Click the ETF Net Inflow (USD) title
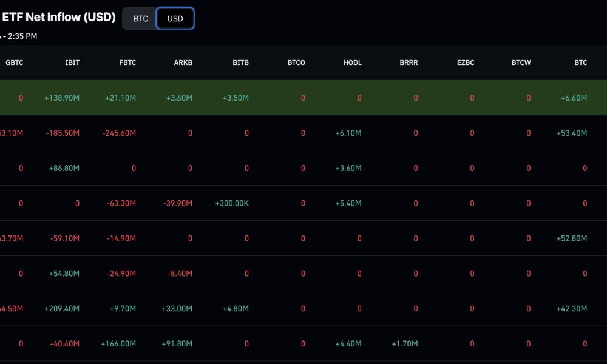 59,18
